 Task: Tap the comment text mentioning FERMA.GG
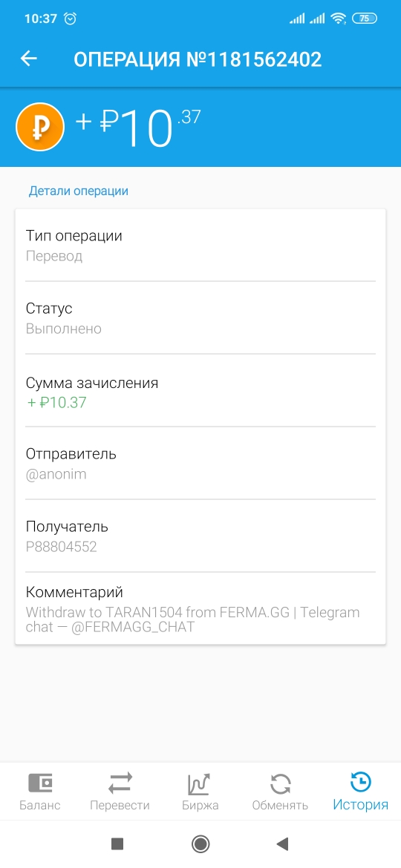point(193,619)
